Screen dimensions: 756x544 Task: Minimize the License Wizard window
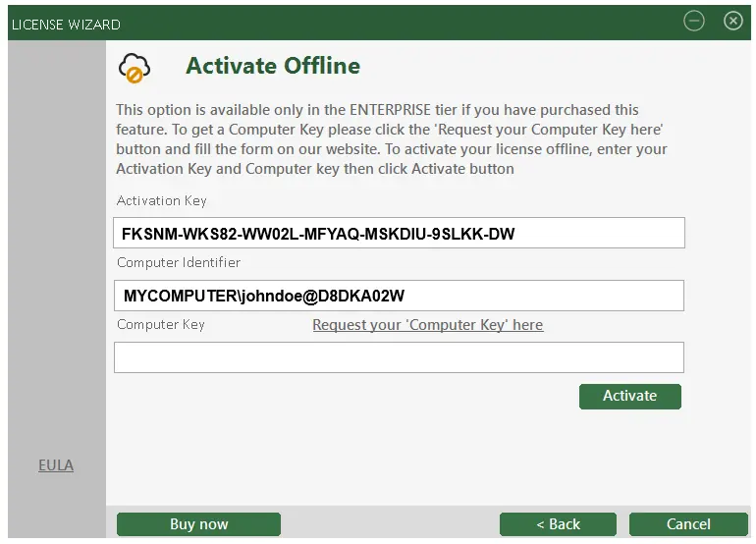pyautogui.click(x=694, y=22)
